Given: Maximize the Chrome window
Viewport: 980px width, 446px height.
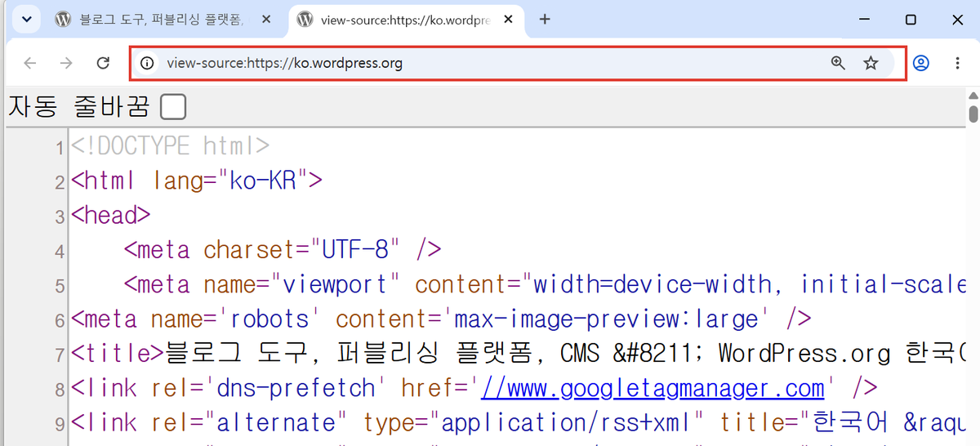Looking at the screenshot, I should (x=911, y=20).
